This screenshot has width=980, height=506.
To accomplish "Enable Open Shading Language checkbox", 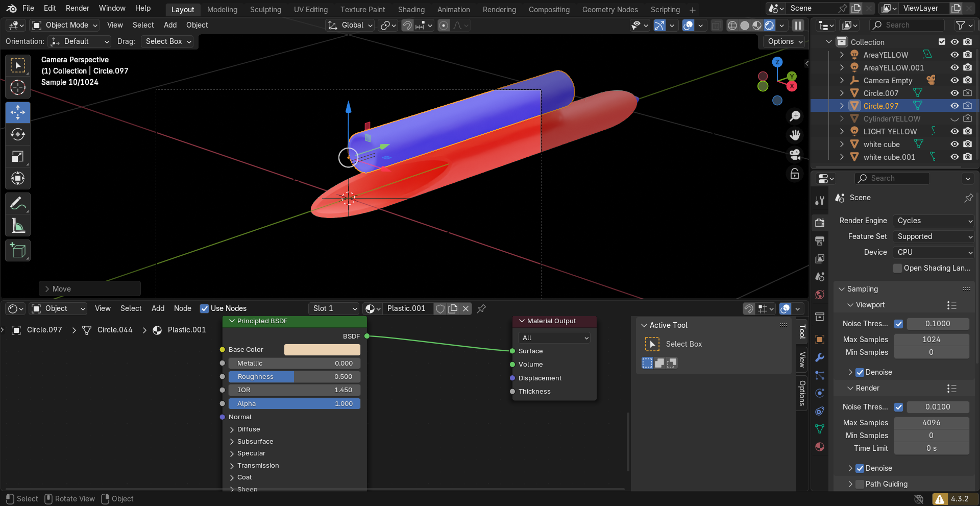I will 898,268.
